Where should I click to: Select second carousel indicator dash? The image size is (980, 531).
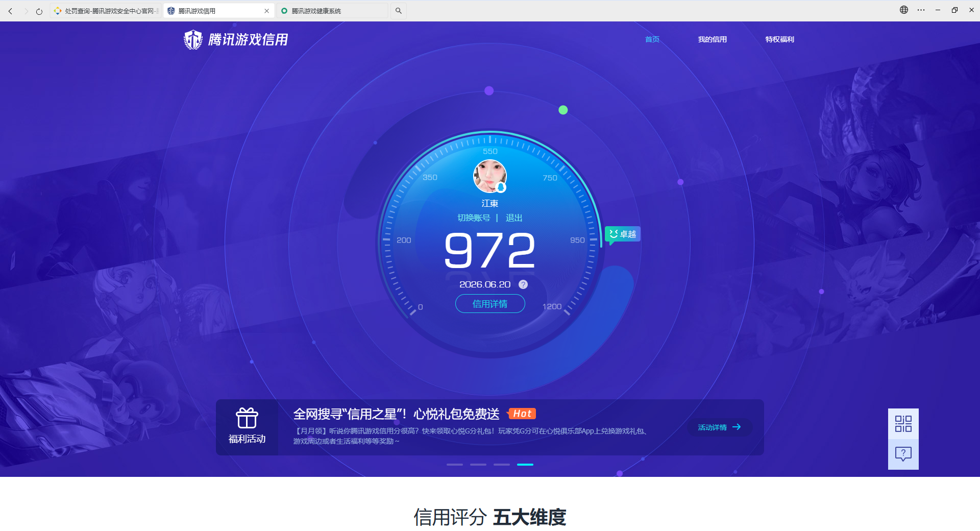478,465
